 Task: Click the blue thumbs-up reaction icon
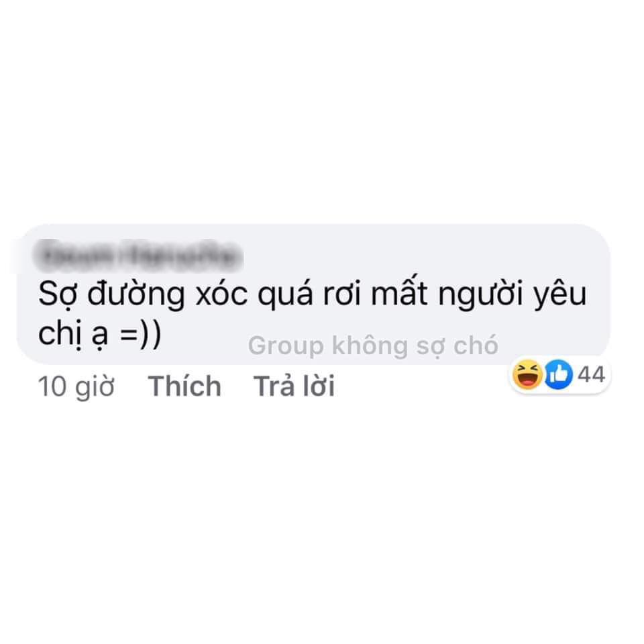tap(558, 374)
